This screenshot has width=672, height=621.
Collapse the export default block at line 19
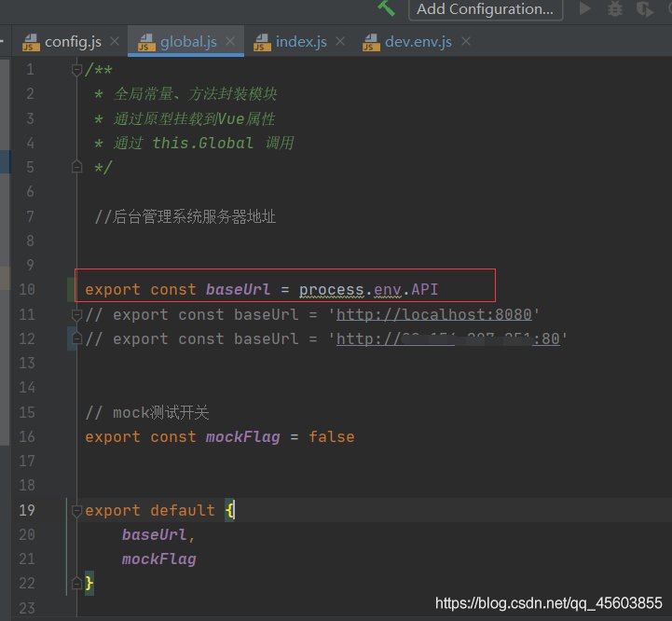[x=75, y=511]
